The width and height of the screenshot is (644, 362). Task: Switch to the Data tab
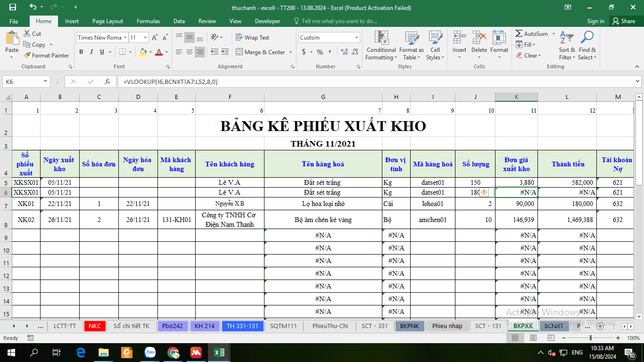(179, 21)
